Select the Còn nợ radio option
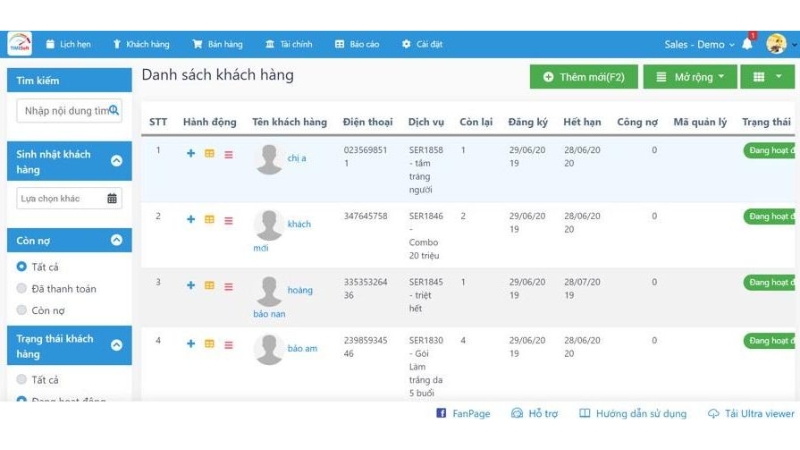Viewport: 800px width, 450px height. click(22, 311)
